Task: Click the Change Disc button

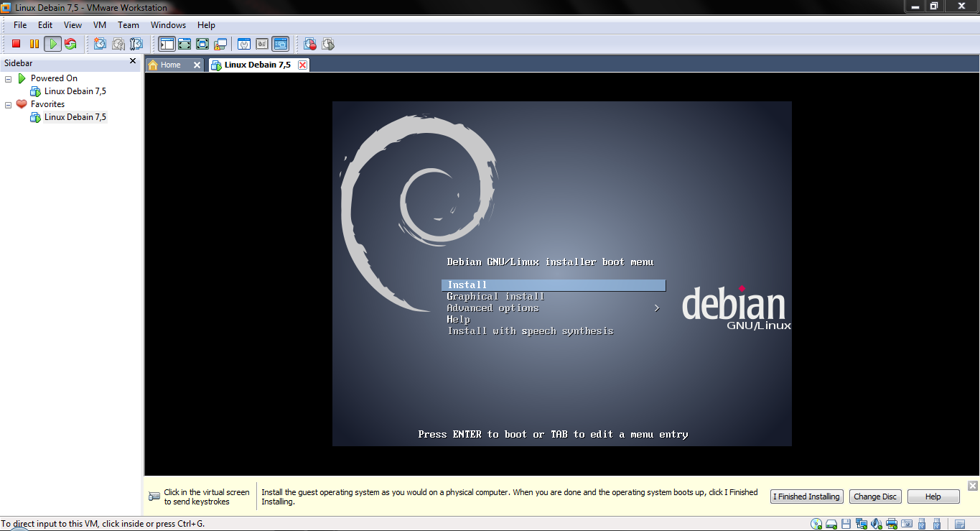Action: tap(875, 497)
